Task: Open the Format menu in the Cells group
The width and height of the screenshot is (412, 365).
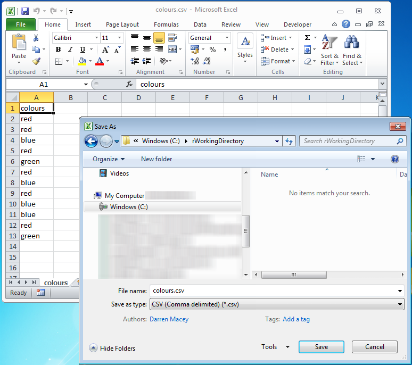Action: point(278,61)
